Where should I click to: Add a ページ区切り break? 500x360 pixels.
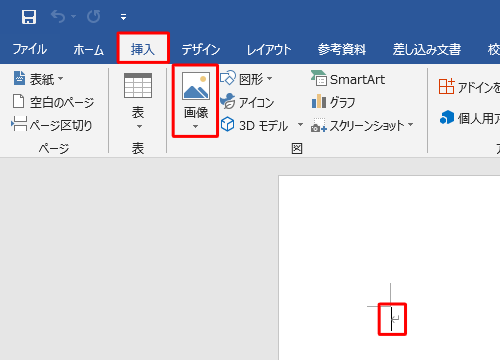pos(52,125)
